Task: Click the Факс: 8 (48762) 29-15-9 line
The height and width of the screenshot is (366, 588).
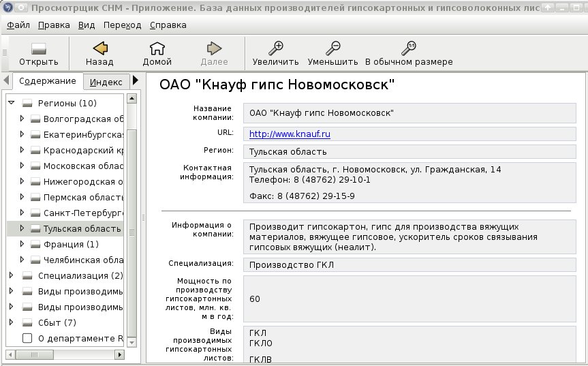Action: [x=302, y=196]
